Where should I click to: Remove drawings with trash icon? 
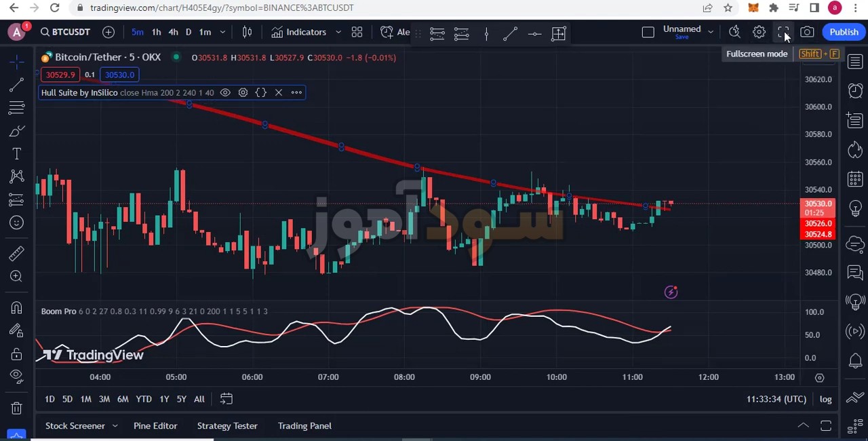click(x=17, y=408)
